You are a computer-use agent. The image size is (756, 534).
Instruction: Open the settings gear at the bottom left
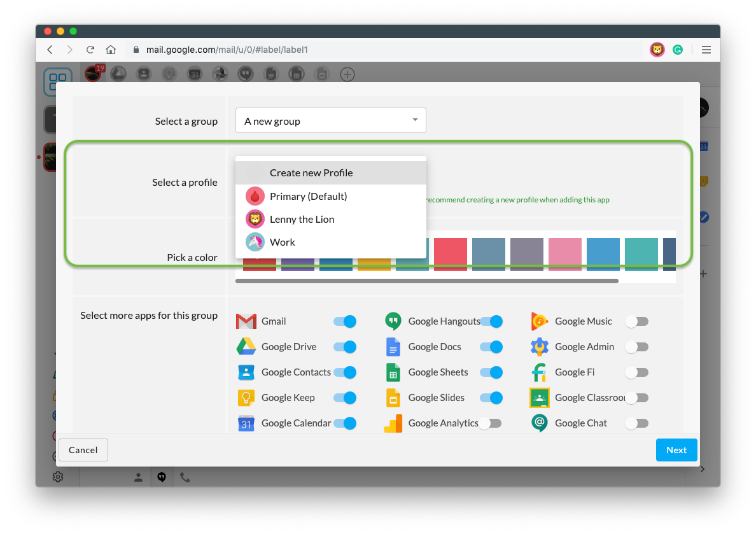coord(58,477)
